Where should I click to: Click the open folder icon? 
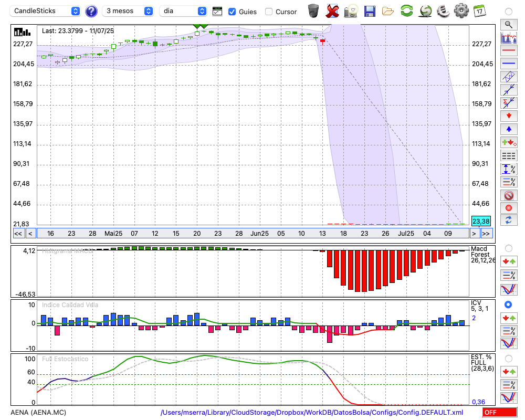(388, 11)
